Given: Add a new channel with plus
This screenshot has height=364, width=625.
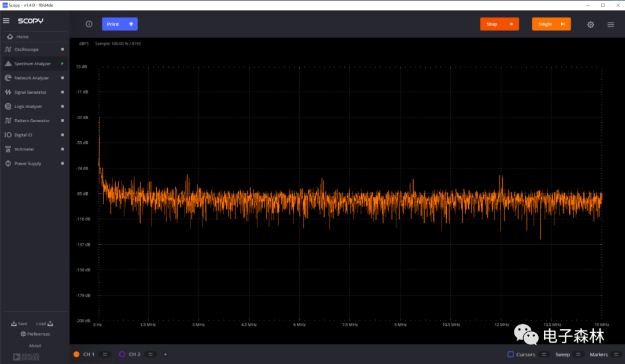Looking at the screenshot, I should tap(166, 354).
